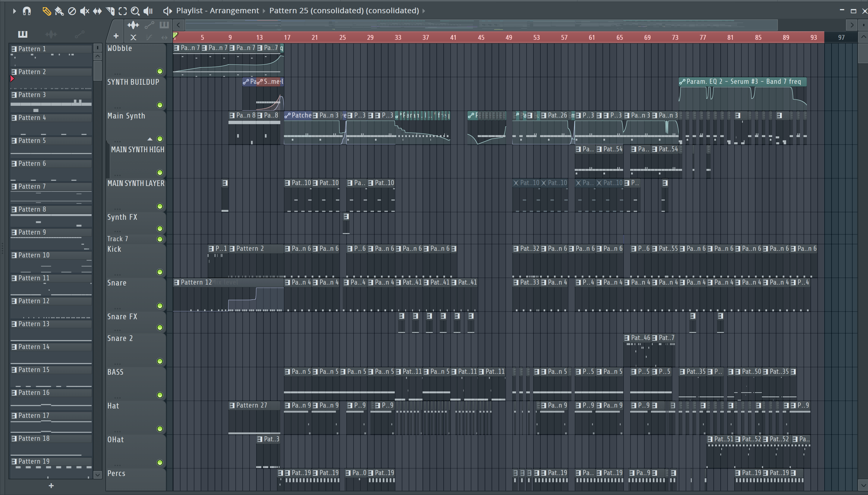Image resolution: width=868 pixels, height=495 pixels.
Task: Show audio clips in the picker panel
Action: pyautogui.click(x=51, y=34)
